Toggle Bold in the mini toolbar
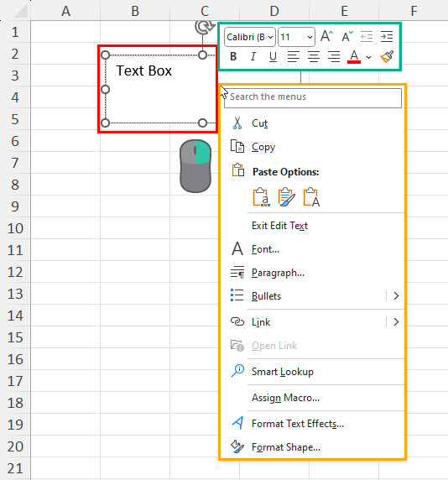 coord(233,56)
